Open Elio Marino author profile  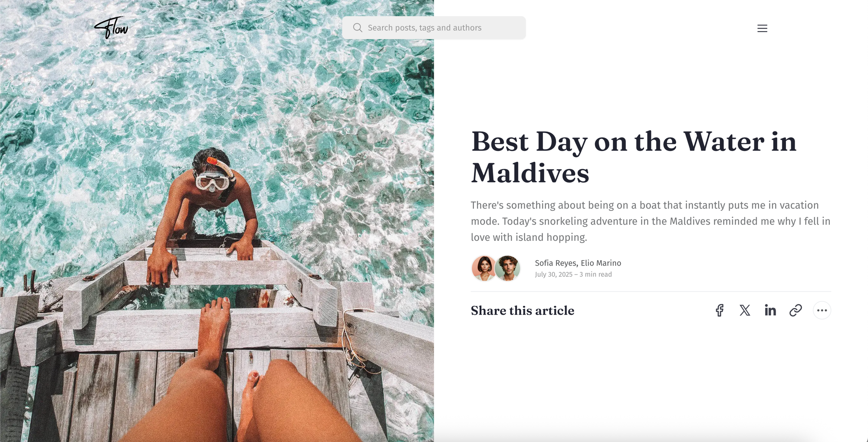(x=601, y=263)
